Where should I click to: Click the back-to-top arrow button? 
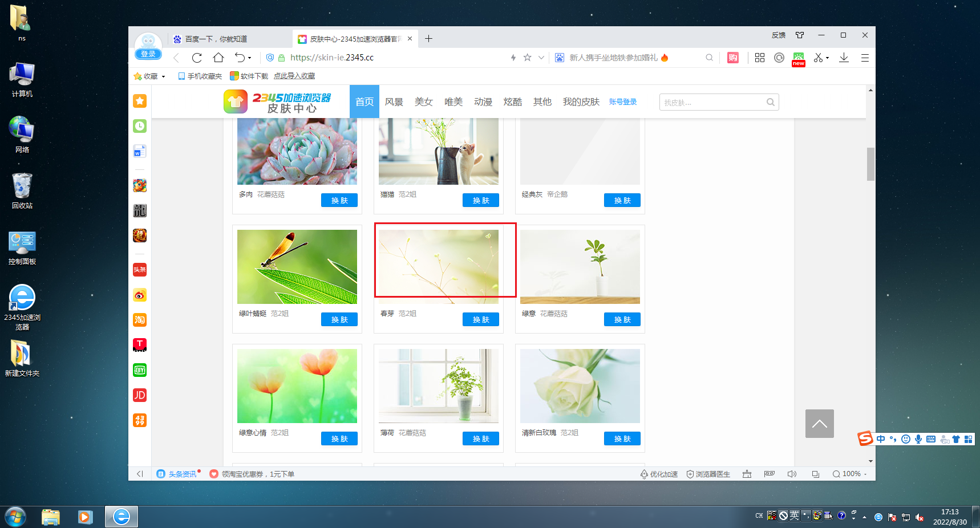click(820, 424)
